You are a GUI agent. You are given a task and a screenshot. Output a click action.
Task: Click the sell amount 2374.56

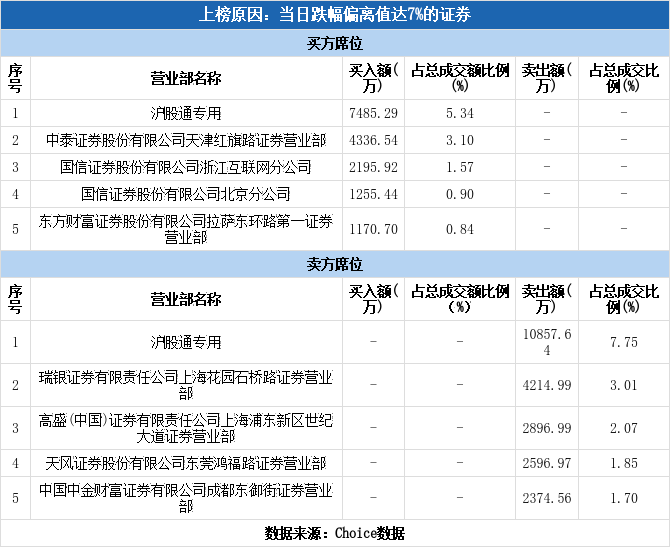pos(547,498)
